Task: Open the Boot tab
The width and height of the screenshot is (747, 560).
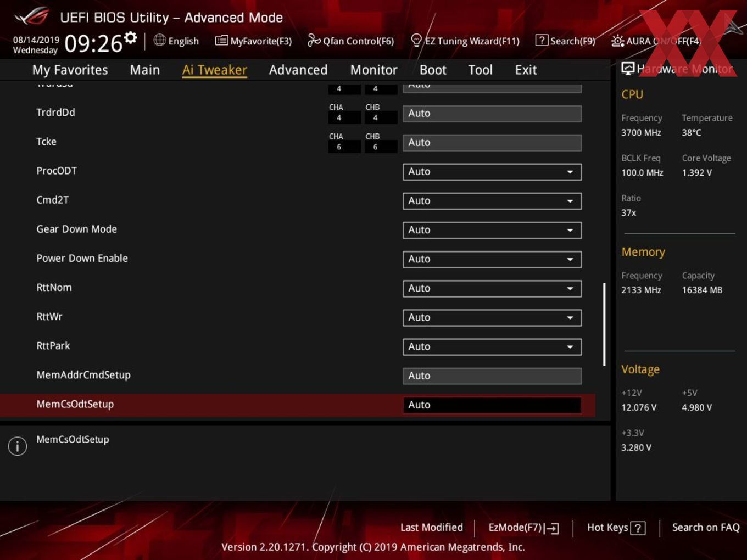Action: 433,70
